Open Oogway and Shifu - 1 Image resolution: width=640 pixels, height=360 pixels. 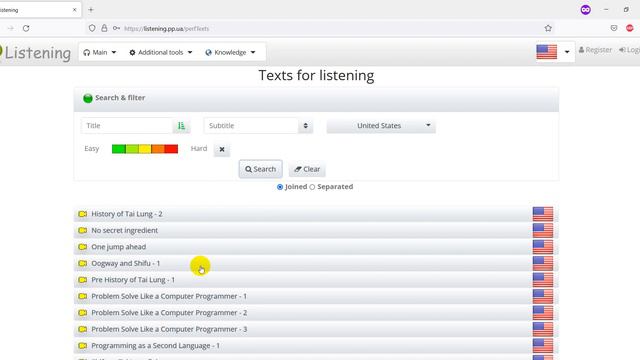pos(125,263)
